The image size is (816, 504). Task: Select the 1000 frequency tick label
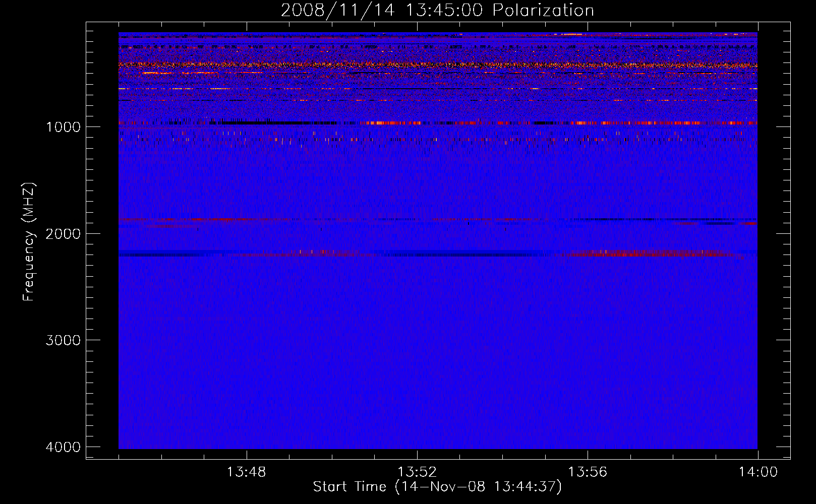63,127
